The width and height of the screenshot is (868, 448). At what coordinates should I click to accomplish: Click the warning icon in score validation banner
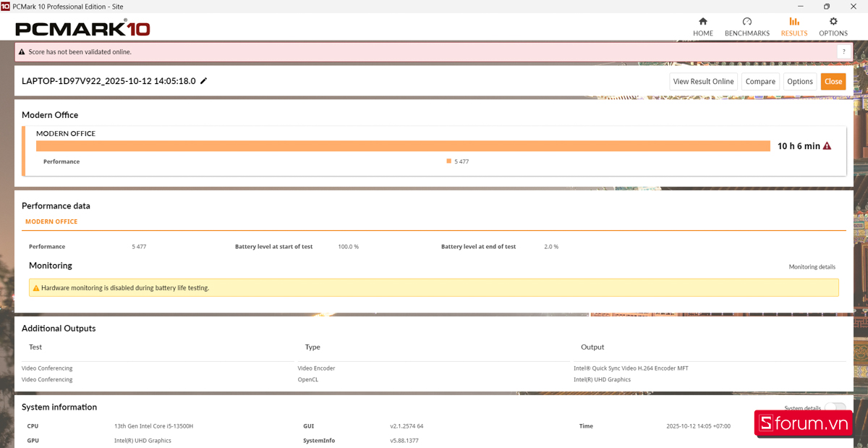[x=22, y=52]
